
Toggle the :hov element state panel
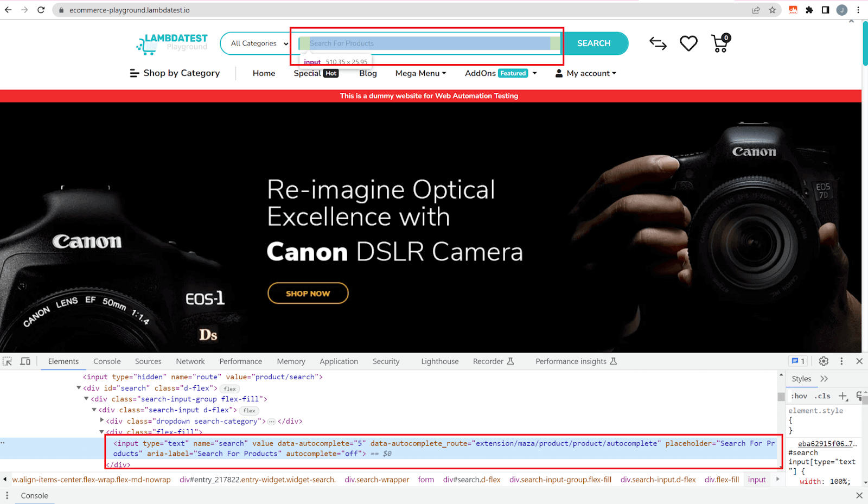(799, 396)
